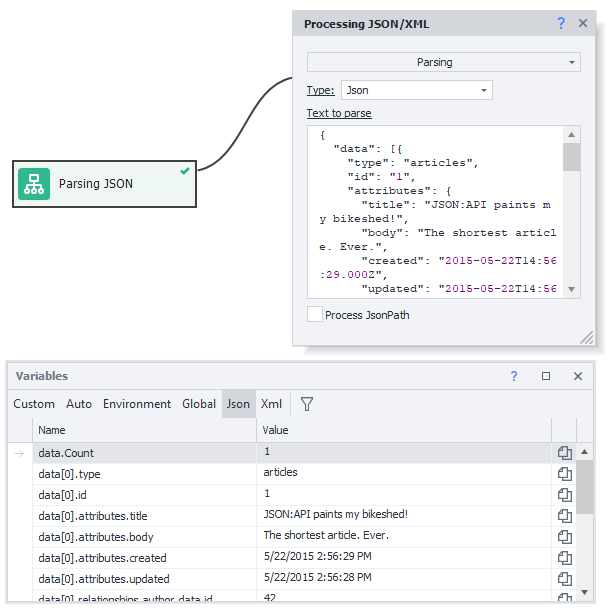Copy the data[0].attributes.body value
The width and height of the screenshot is (612, 612).
[564, 537]
